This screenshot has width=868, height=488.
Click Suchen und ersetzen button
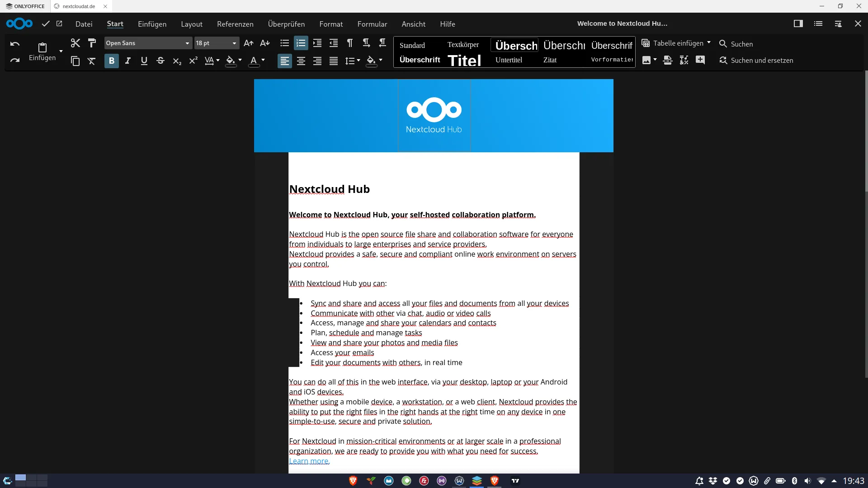click(756, 60)
